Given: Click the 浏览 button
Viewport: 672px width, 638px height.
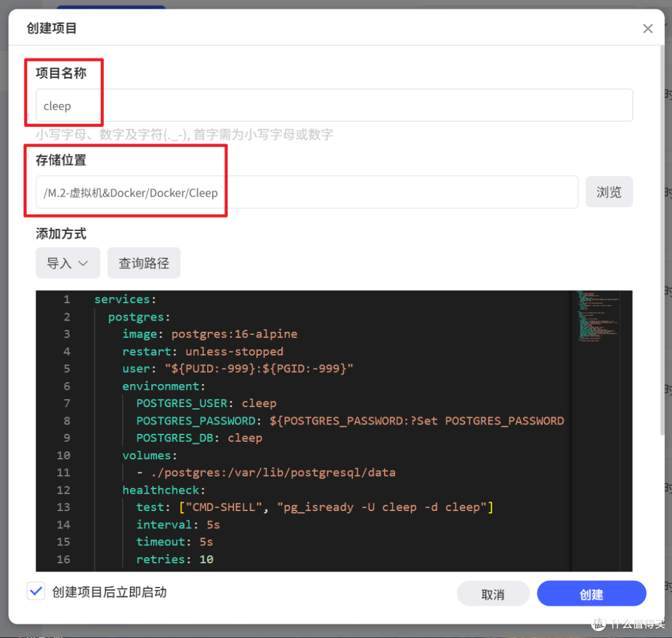Looking at the screenshot, I should click(609, 192).
